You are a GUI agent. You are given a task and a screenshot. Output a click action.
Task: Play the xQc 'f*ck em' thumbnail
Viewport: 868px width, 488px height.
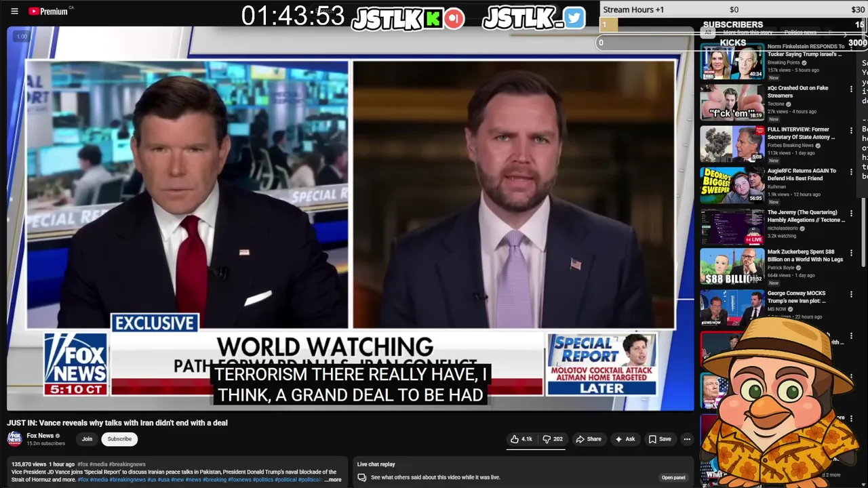point(732,102)
